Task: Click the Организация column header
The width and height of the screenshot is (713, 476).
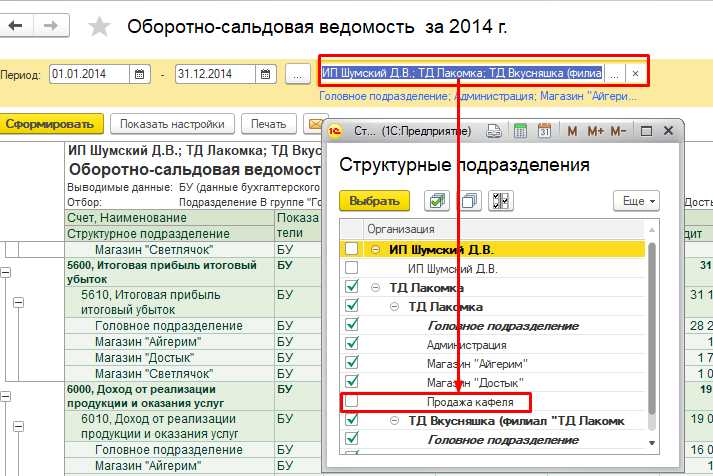Action: coord(504,229)
